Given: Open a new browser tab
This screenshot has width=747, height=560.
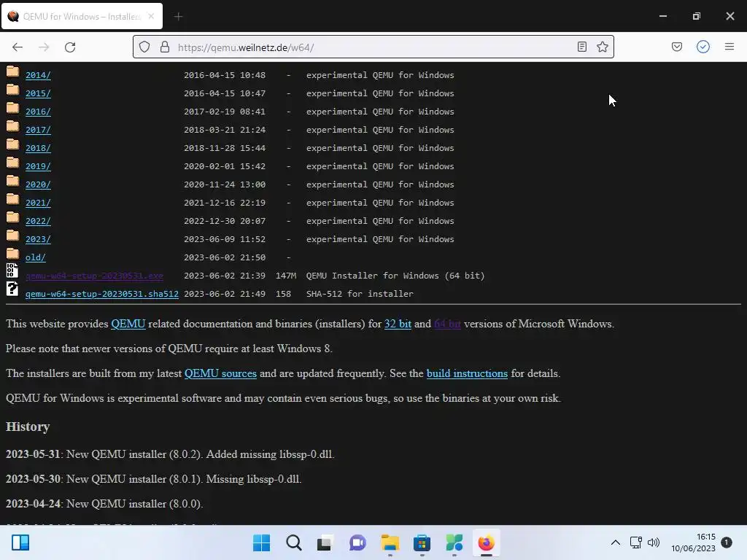Looking at the screenshot, I should click(178, 17).
